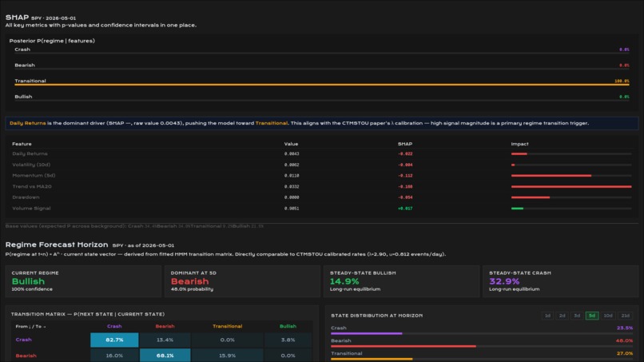Click the Crash-to-Crash 82.7% matrix cell
Viewport: 644px width, 362px height.
coord(114,340)
